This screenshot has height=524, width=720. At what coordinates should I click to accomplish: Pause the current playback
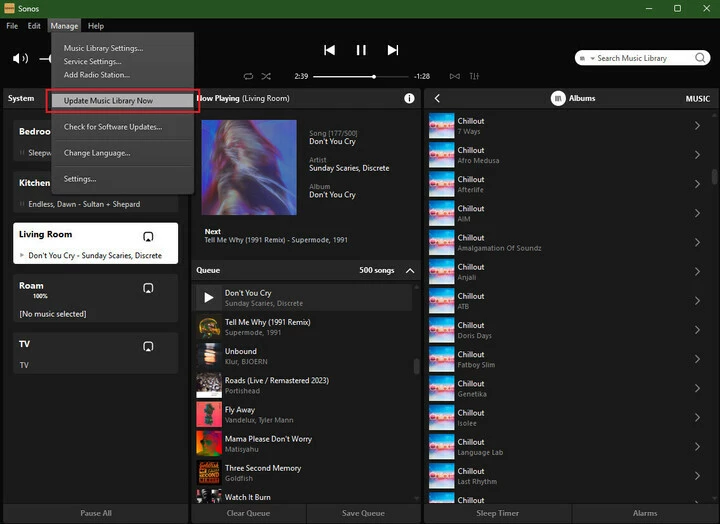(x=361, y=50)
